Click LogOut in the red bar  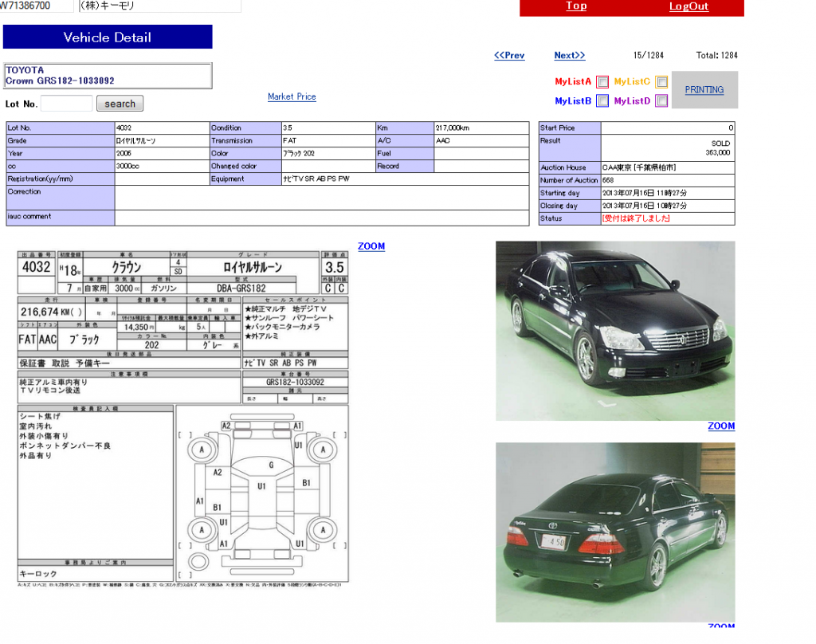click(x=688, y=6)
